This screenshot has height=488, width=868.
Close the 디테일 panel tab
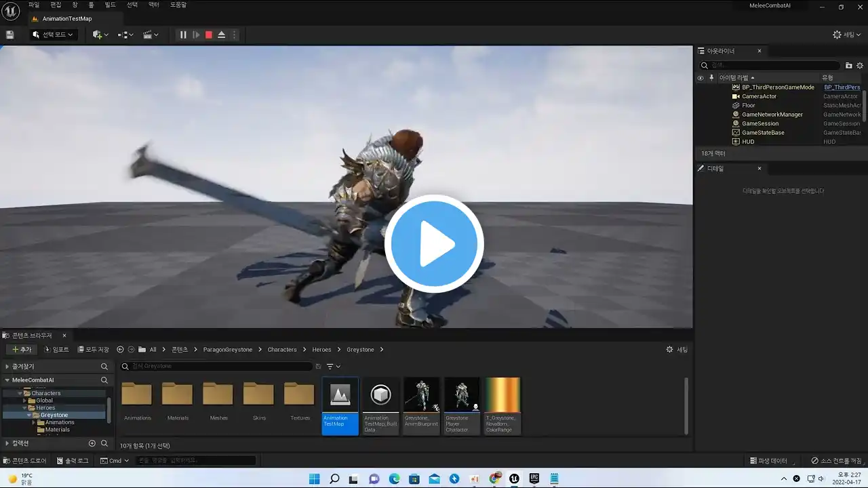pyautogui.click(x=759, y=168)
